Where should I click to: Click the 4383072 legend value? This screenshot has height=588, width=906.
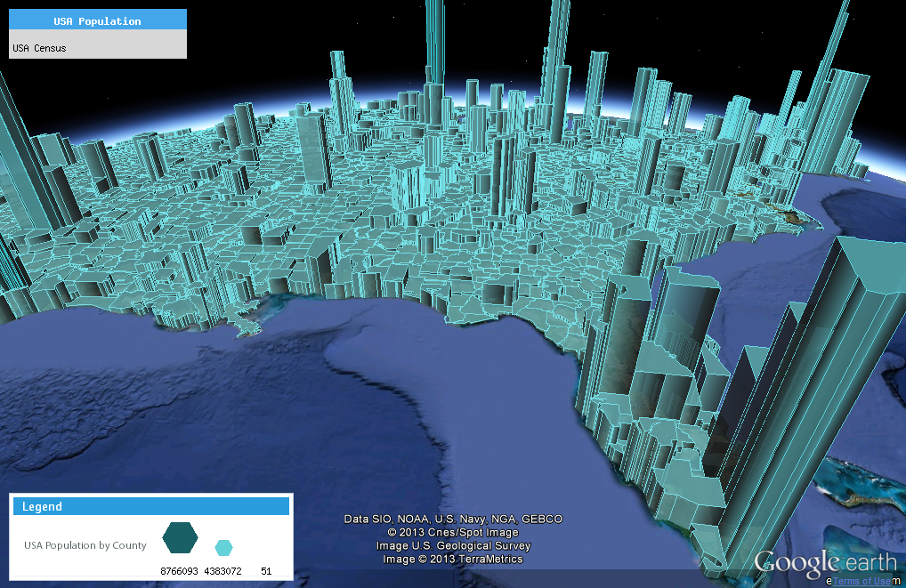(222, 570)
